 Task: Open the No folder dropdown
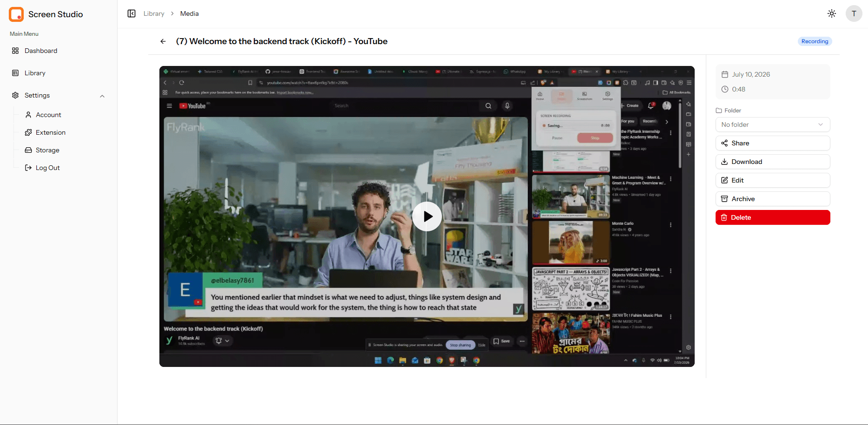773,124
